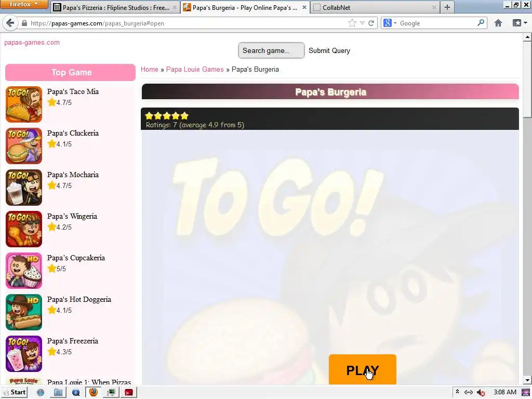This screenshot has height=399, width=532.
Task: Click the vertical scrollbar thumb
Action: coord(528,79)
